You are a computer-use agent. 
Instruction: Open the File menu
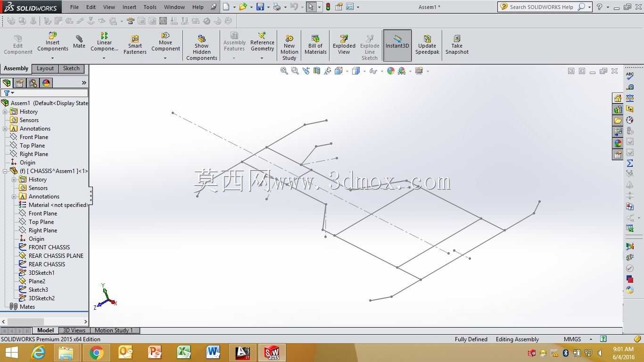pos(74,7)
